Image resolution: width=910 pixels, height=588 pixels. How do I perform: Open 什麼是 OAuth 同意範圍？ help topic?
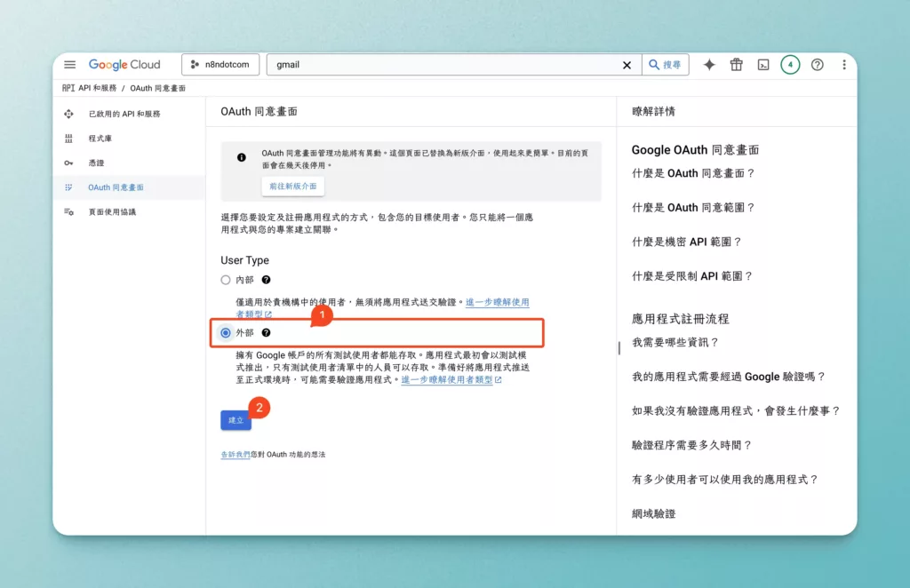click(x=693, y=208)
